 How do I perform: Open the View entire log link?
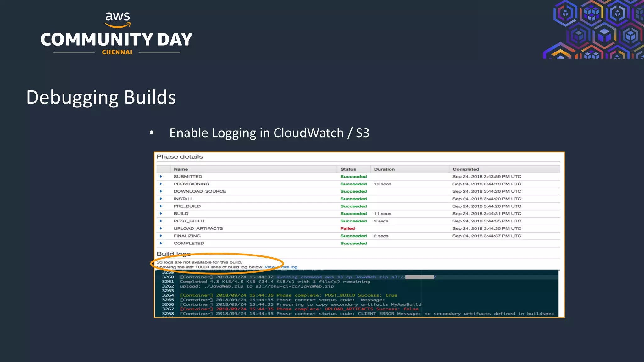coord(281,267)
